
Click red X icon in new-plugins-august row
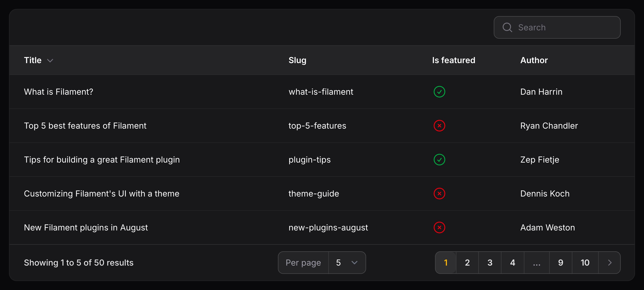pos(439,228)
